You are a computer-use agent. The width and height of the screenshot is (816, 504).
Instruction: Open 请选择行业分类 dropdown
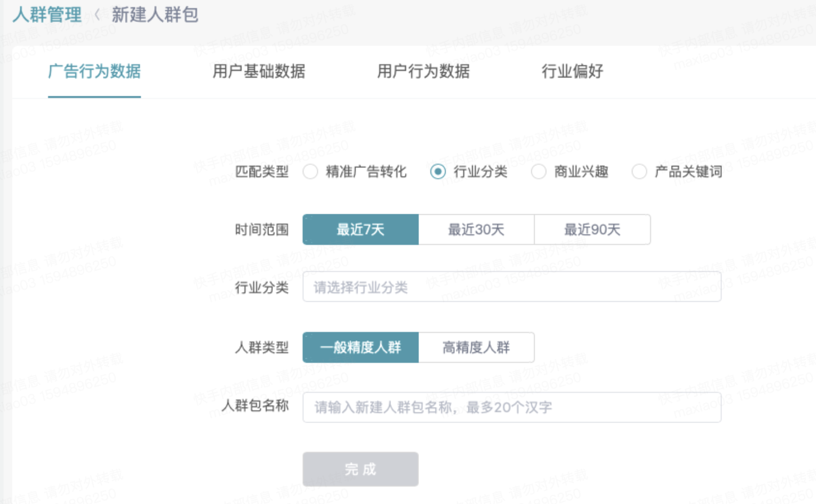point(512,287)
